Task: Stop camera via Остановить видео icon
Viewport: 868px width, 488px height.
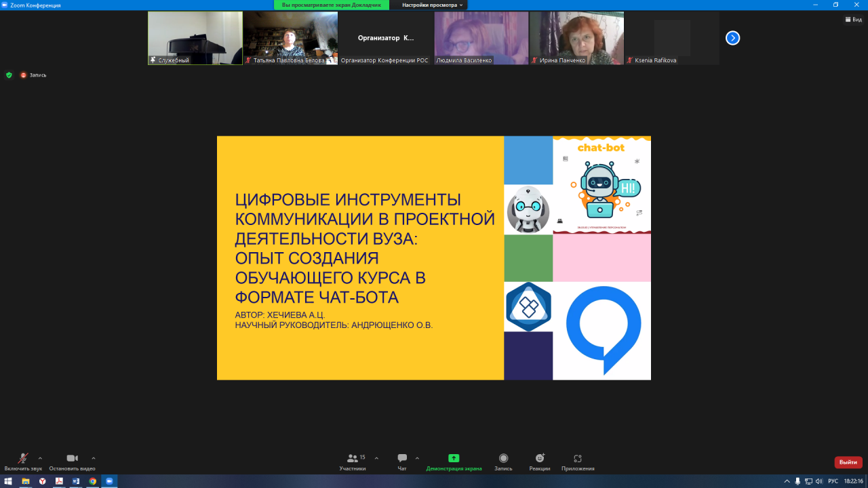Action: [x=72, y=458]
